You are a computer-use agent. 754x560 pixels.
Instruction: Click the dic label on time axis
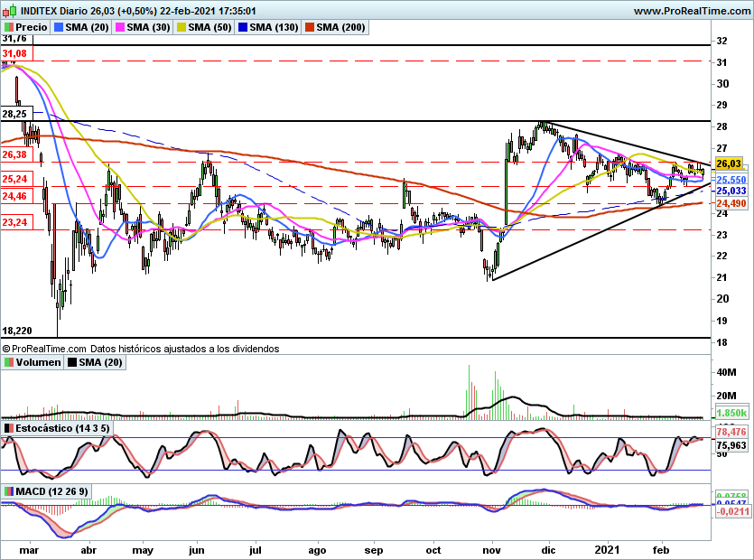coord(548,550)
